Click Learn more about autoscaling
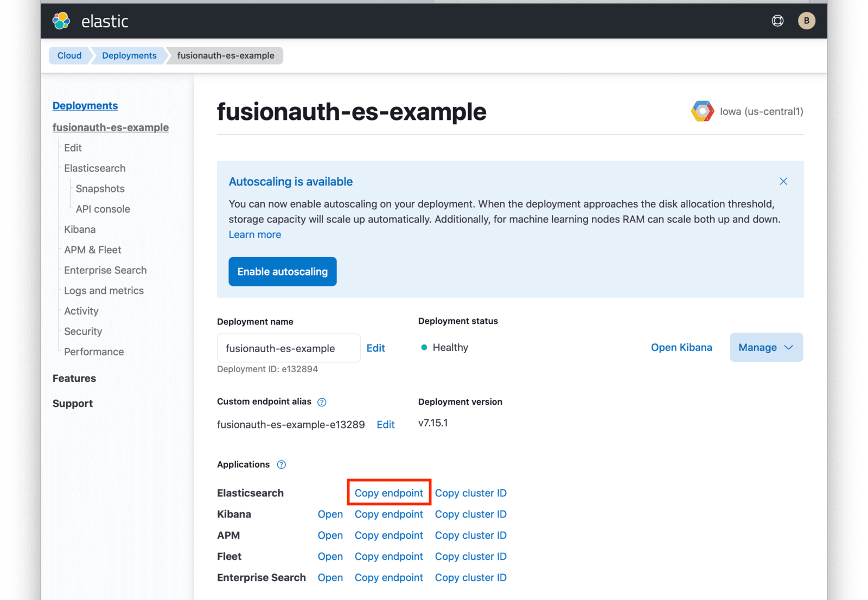This screenshot has width=868, height=600. click(x=255, y=234)
